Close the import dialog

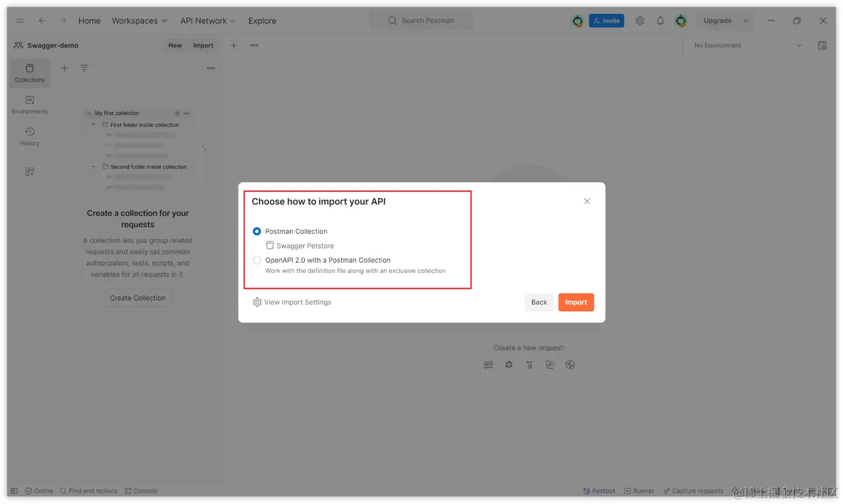[587, 201]
